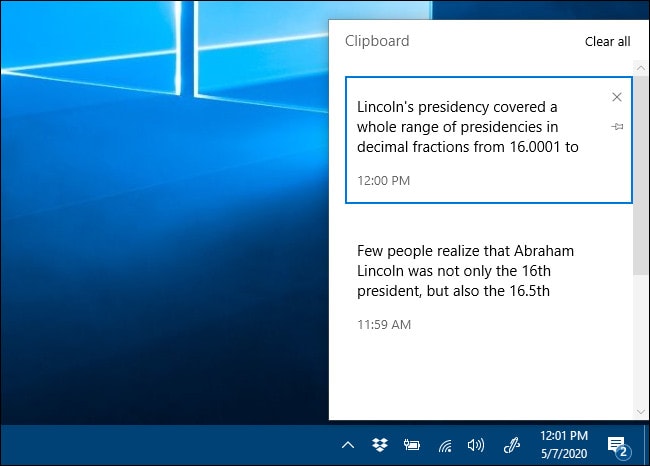Open the Wi-Fi network flyout
The image size is (650, 466).
point(443,445)
